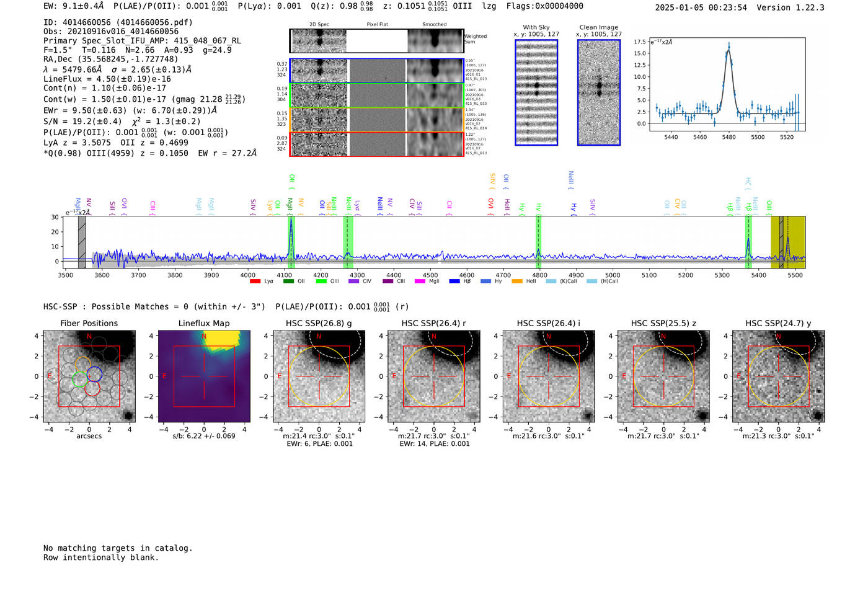Click the blue-bordered 2D fiber spectrum row

(x=377, y=71)
